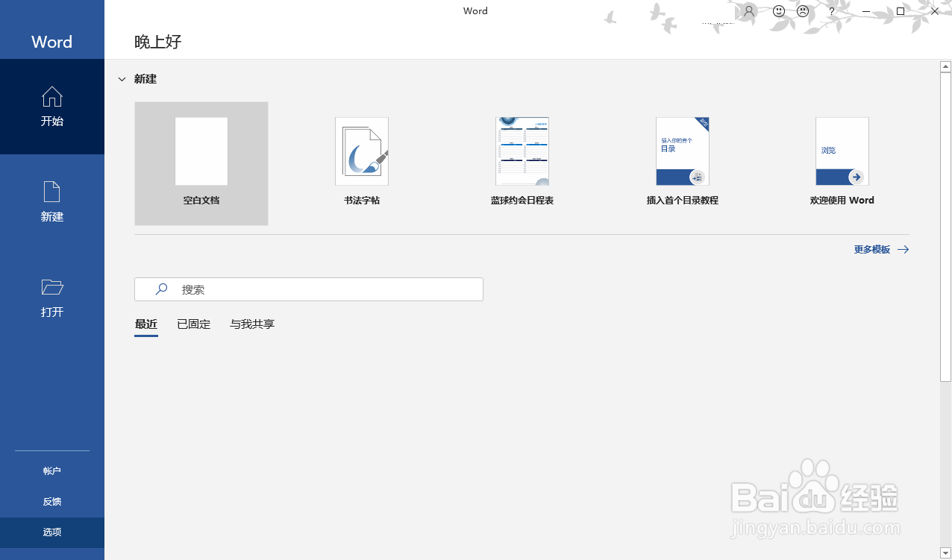Click the search magnifier icon

[x=161, y=289]
